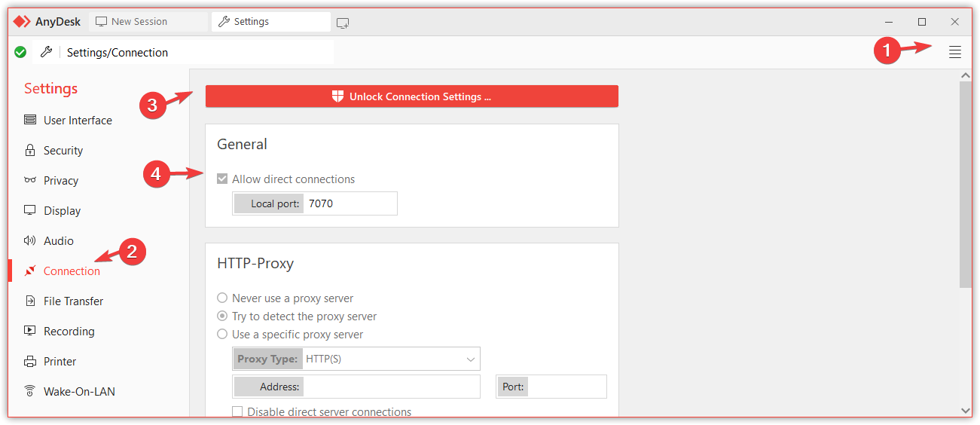Open User Interface settings
Viewport: 980px width, 425px height.
pos(78,120)
